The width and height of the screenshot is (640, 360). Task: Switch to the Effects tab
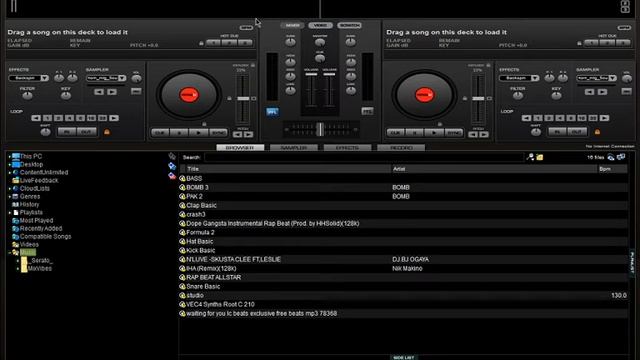347,148
